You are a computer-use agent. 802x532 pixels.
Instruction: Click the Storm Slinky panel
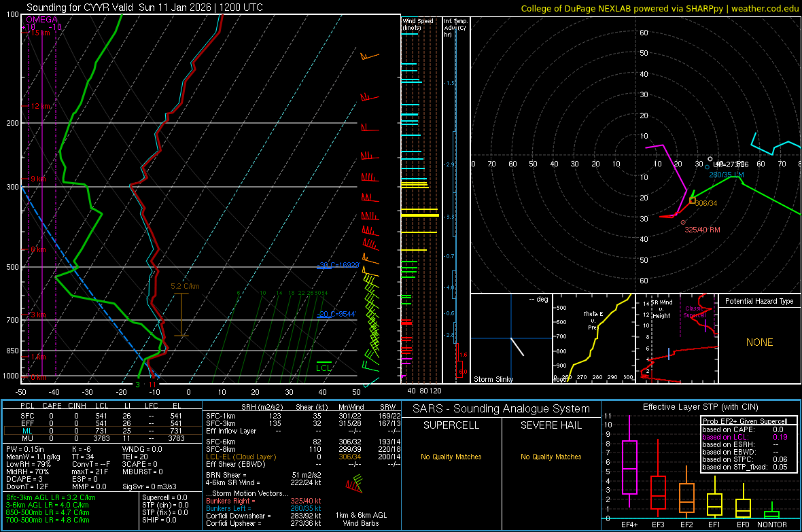tap(511, 338)
